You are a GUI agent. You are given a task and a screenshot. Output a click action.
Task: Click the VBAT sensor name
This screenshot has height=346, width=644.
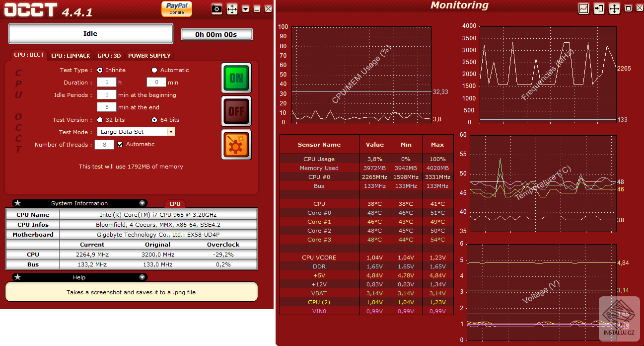319,293
